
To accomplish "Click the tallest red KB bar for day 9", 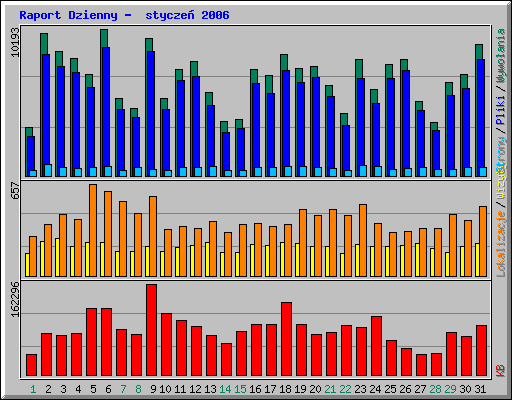I will pyautogui.click(x=151, y=330).
